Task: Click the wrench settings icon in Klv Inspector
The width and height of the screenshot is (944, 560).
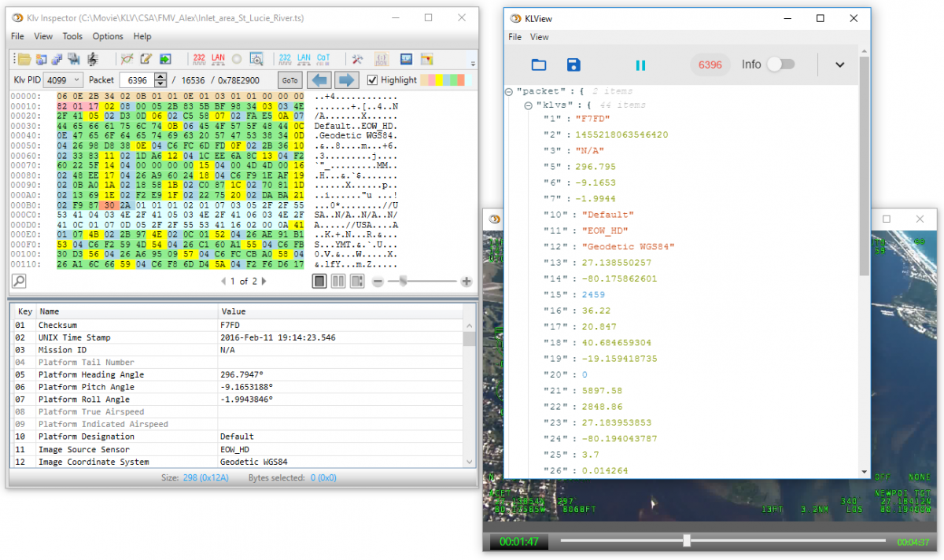Action: 356,58
